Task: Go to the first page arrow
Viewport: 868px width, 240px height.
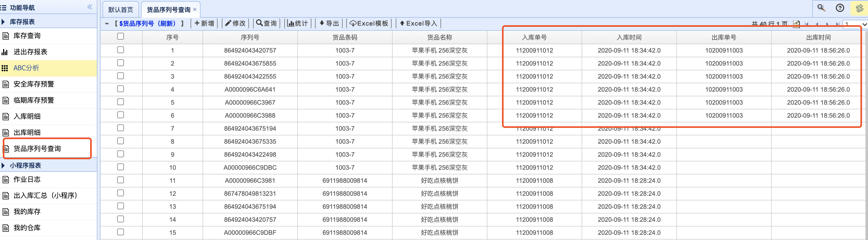Action: (807, 24)
